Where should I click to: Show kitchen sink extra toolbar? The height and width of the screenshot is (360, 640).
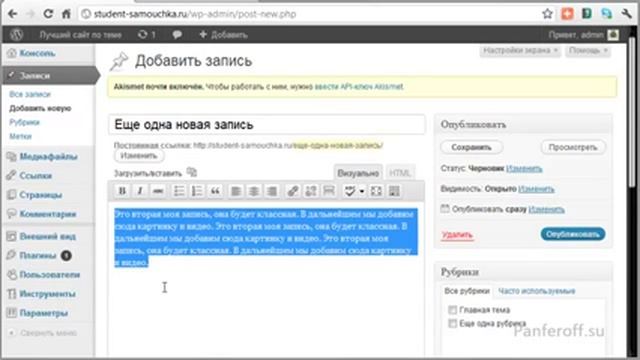[x=394, y=191]
